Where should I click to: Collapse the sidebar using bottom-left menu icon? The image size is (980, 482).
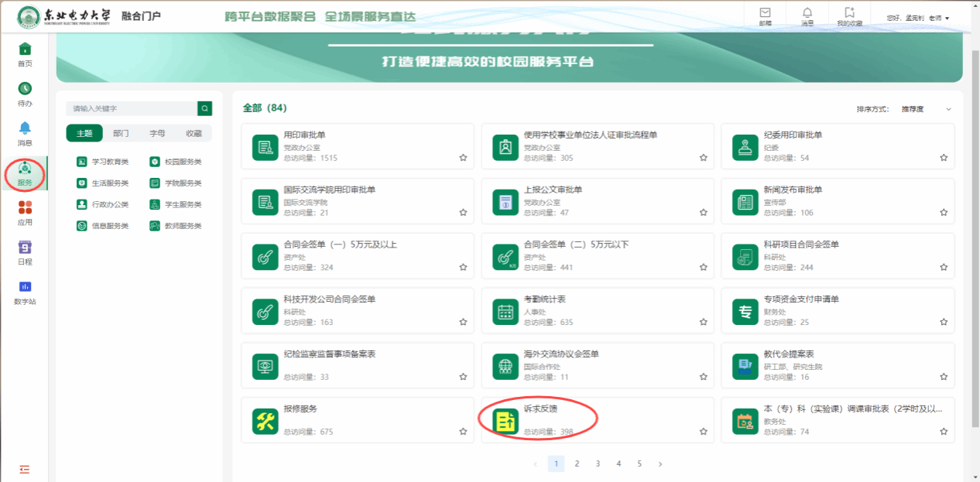(25, 469)
